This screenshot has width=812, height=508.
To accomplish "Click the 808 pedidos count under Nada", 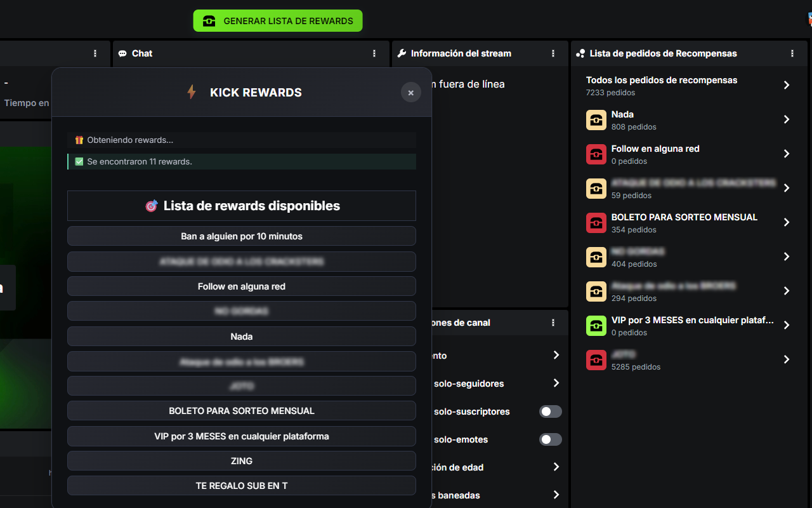I will 634,127.
